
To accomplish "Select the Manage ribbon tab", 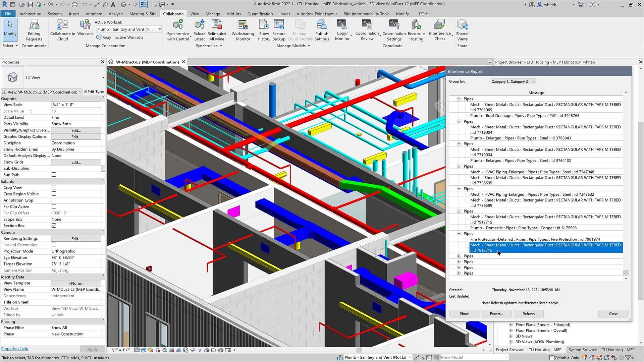I will [x=212, y=14].
